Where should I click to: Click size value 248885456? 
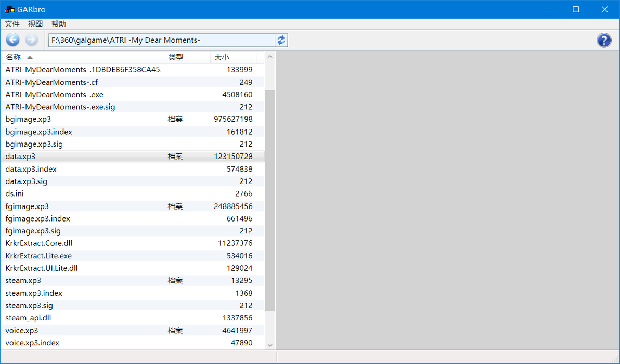pyautogui.click(x=234, y=206)
